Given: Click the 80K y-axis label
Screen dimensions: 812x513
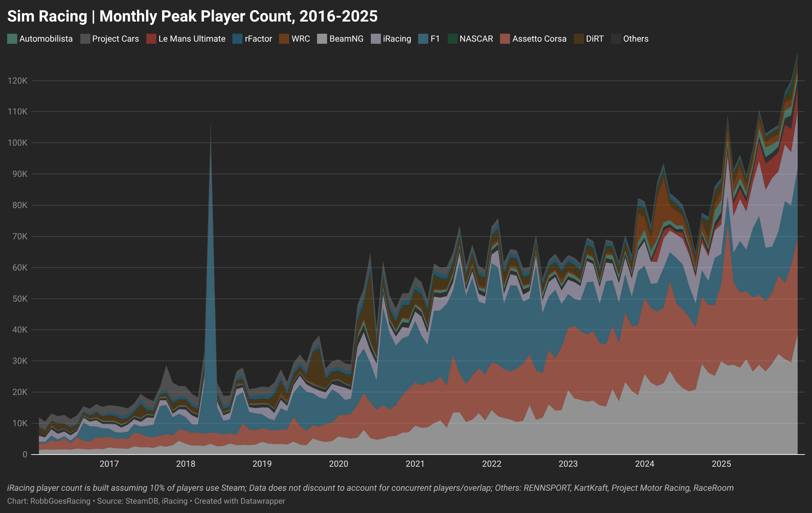Looking at the screenshot, I should point(20,205).
